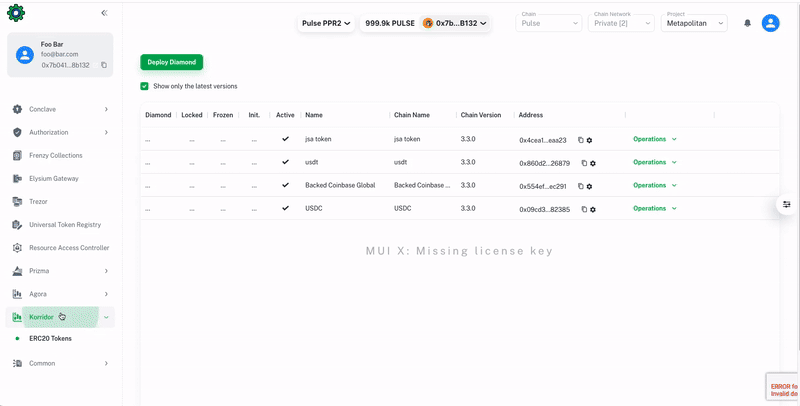Click gear icon for Backed Coinbase Global
The width and height of the screenshot is (800, 406).
coord(589,186)
